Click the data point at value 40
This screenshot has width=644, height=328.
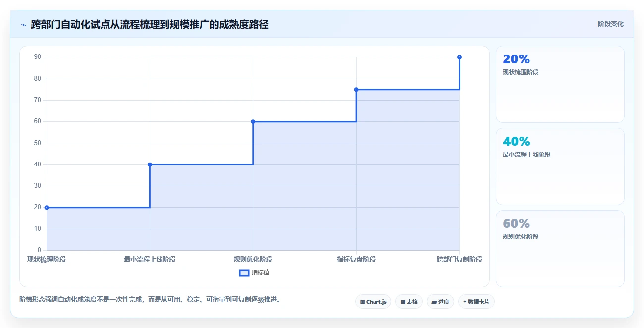[x=150, y=164]
